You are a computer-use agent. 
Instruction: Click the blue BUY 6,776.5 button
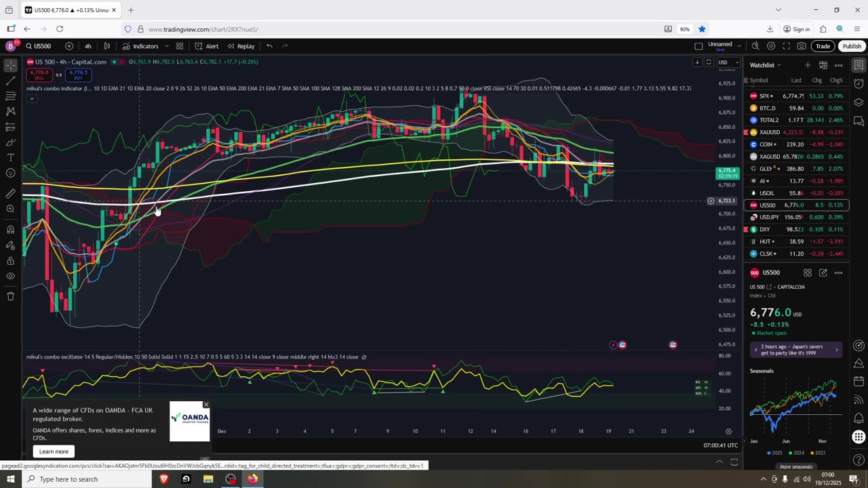click(77, 75)
